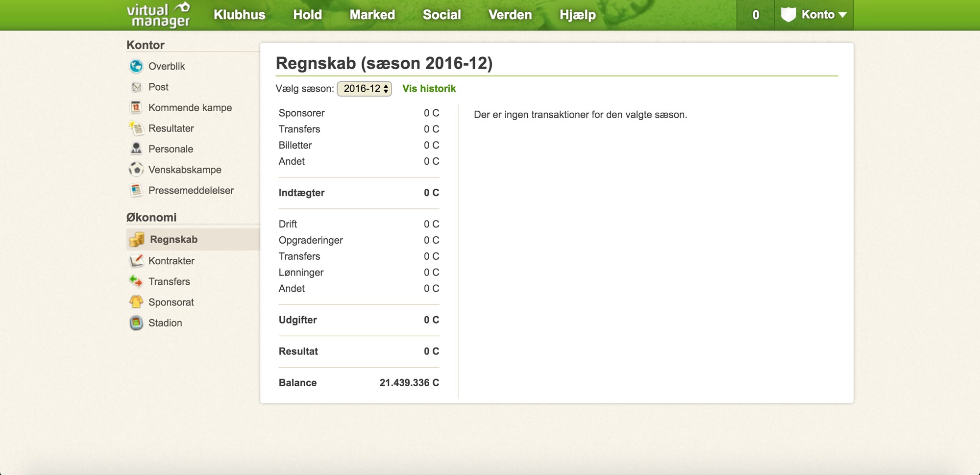Click the Sponsorer income row label
The width and height of the screenshot is (980, 475).
tap(301, 113)
